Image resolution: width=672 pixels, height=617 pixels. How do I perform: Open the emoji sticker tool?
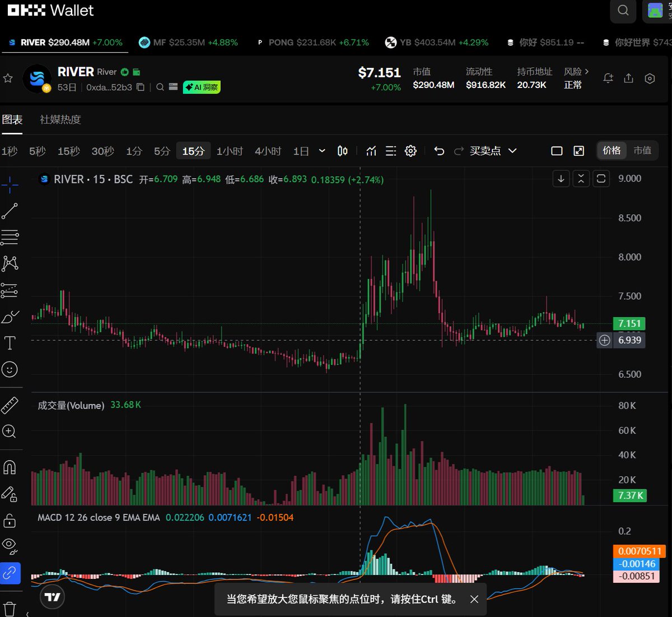point(10,369)
